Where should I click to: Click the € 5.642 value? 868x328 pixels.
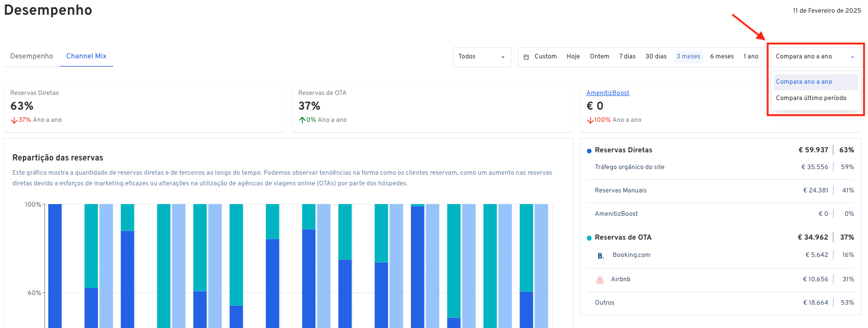coord(817,255)
